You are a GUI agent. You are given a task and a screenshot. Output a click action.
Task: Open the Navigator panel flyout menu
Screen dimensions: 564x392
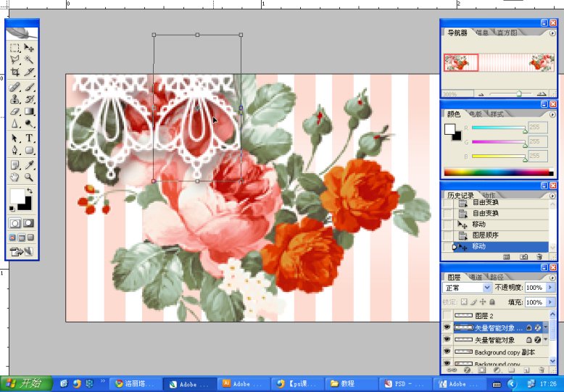click(552, 33)
